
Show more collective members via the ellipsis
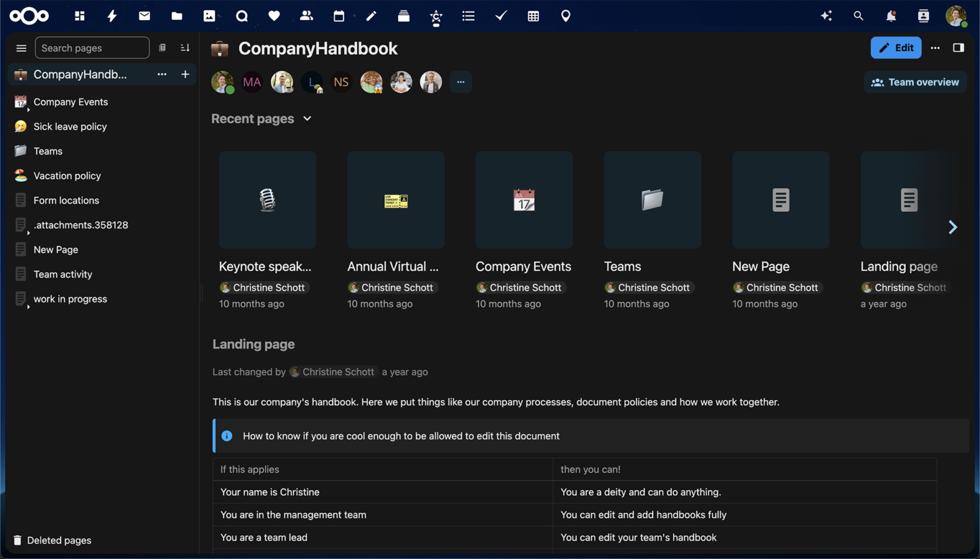[461, 82]
